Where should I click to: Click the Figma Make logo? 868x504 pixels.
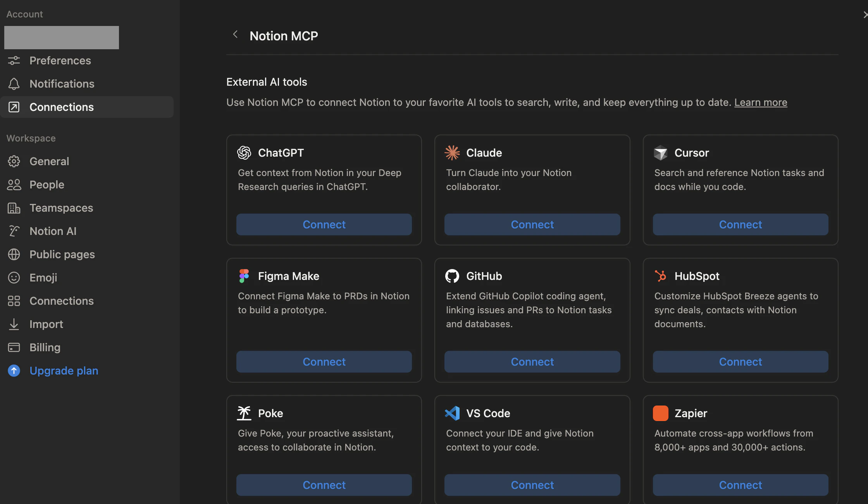pyautogui.click(x=244, y=276)
